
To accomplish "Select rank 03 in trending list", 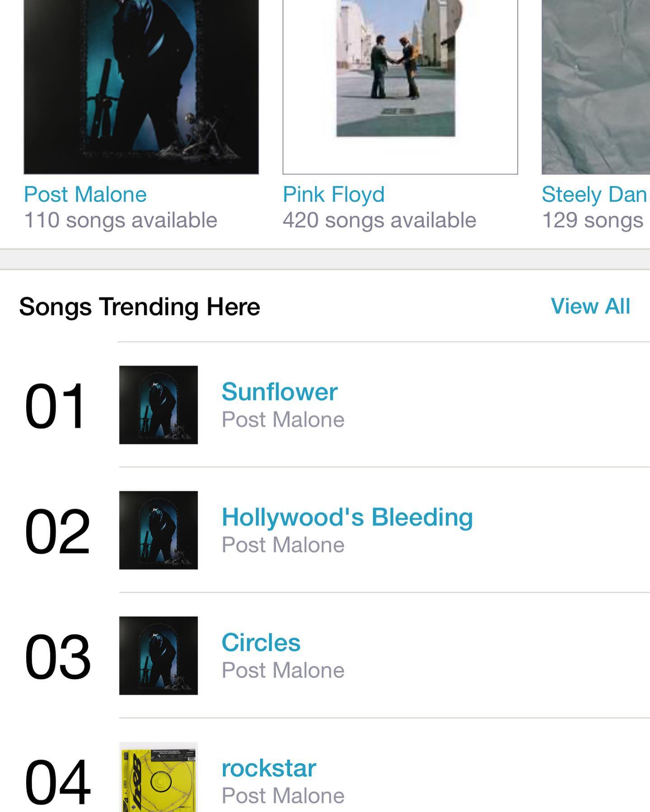I will [x=58, y=657].
